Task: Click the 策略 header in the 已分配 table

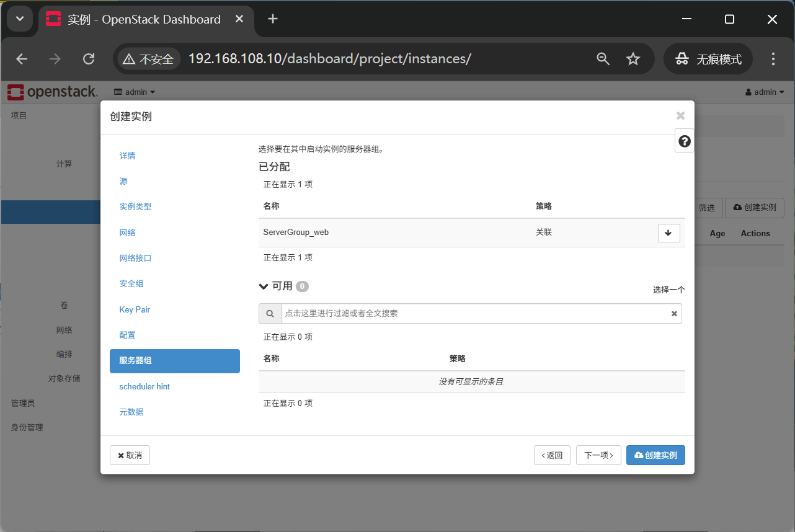Action: click(544, 206)
